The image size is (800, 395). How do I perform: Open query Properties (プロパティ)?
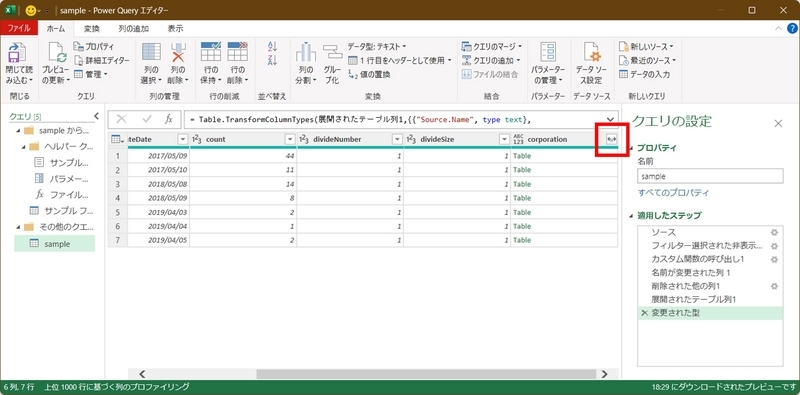click(94, 46)
